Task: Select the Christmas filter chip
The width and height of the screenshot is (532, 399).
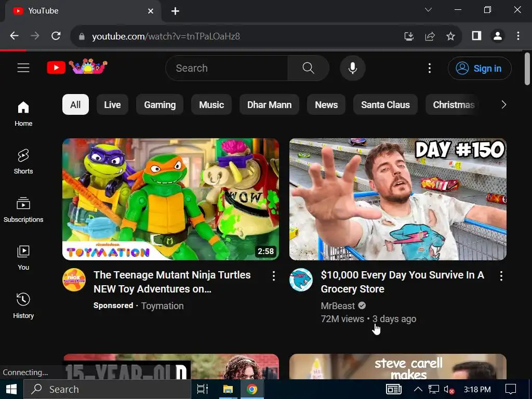Action: point(453,104)
